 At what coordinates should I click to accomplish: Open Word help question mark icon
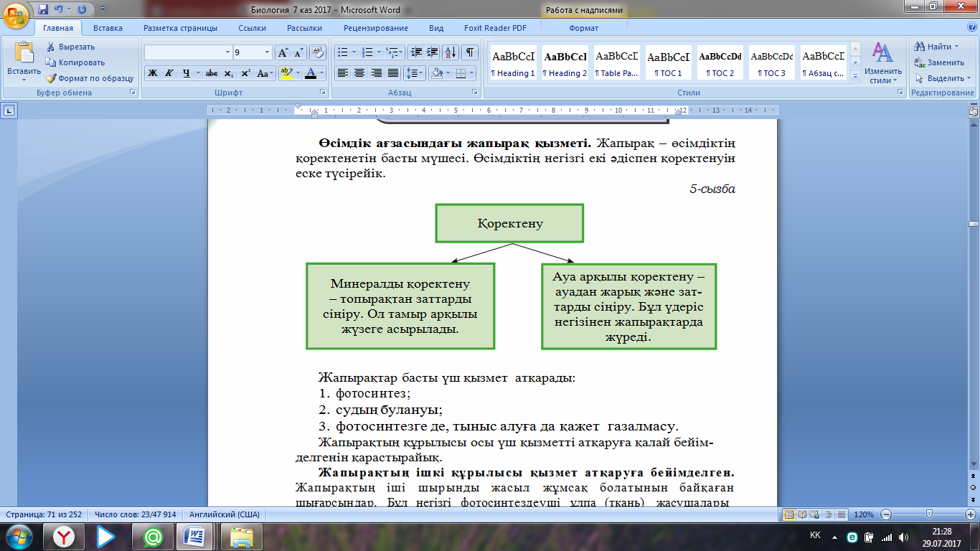(972, 28)
